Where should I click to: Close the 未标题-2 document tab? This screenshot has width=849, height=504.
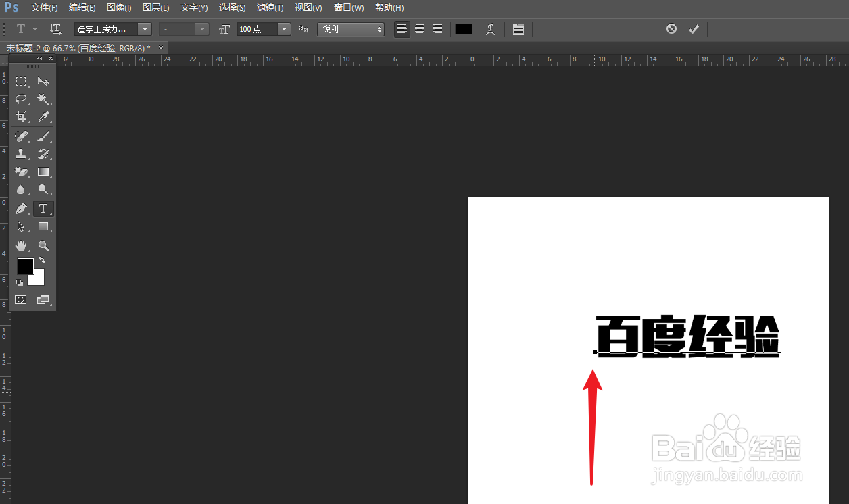161,48
